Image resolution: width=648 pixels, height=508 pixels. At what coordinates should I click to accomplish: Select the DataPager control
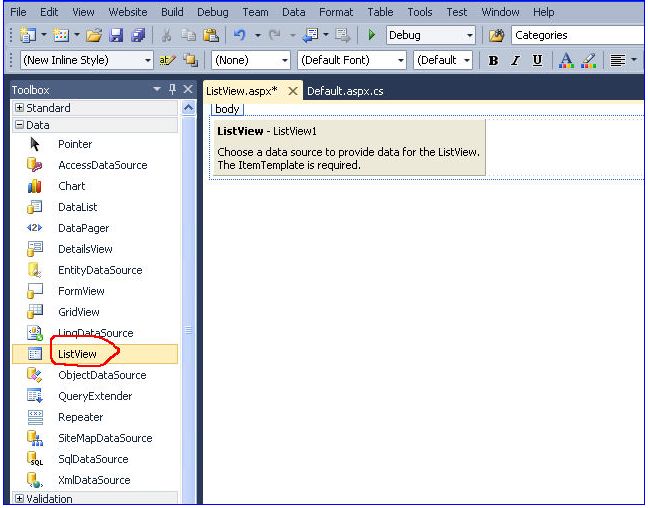point(95,228)
